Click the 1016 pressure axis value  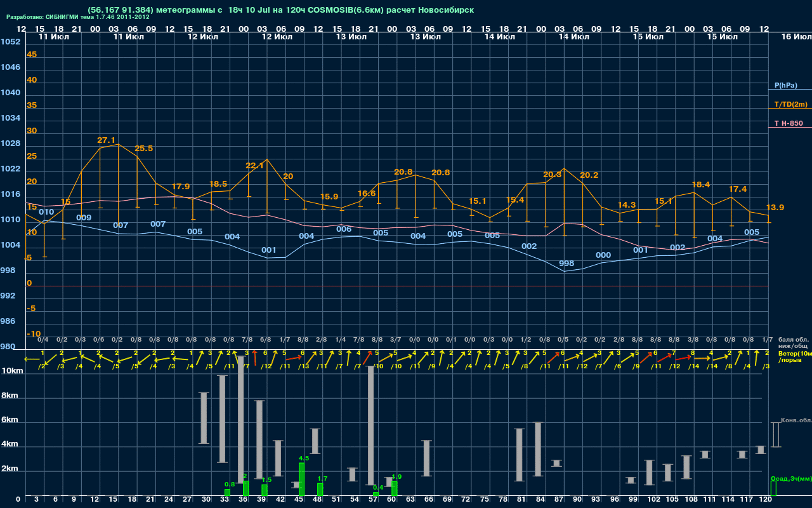10,194
